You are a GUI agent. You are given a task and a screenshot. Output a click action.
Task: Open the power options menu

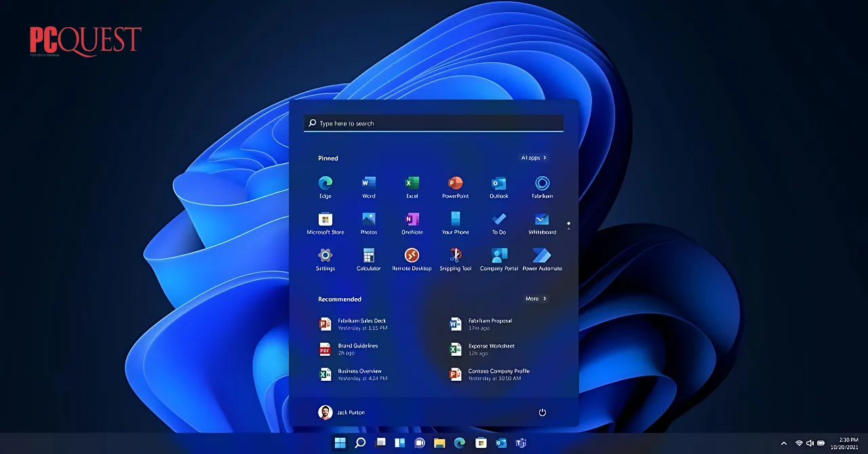point(542,412)
